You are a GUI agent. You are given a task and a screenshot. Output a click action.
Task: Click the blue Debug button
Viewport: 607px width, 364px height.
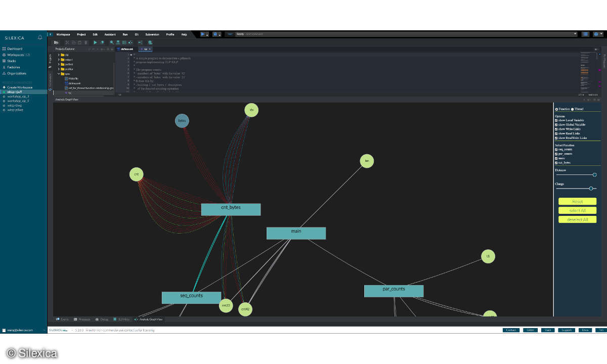click(x=215, y=34)
